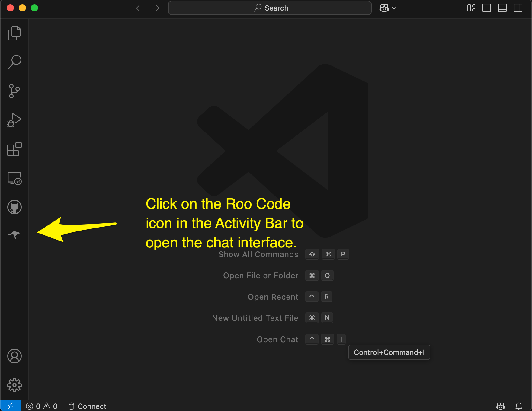Open the Source Control view
Image resolution: width=532 pixels, height=411 pixels.
[14, 91]
